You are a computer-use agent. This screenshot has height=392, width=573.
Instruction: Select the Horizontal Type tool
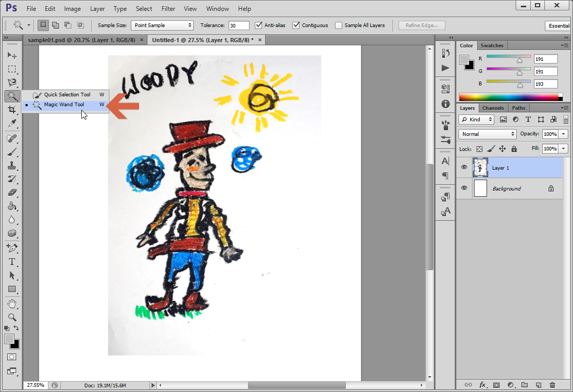pyautogui.click(x=12, y=262)
